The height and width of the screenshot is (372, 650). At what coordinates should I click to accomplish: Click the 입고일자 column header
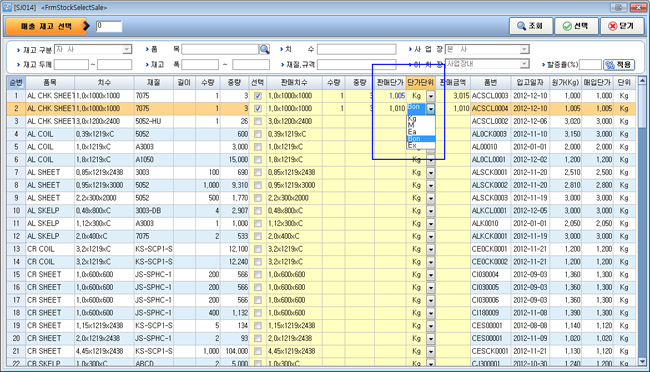click(x=530, y=83)
